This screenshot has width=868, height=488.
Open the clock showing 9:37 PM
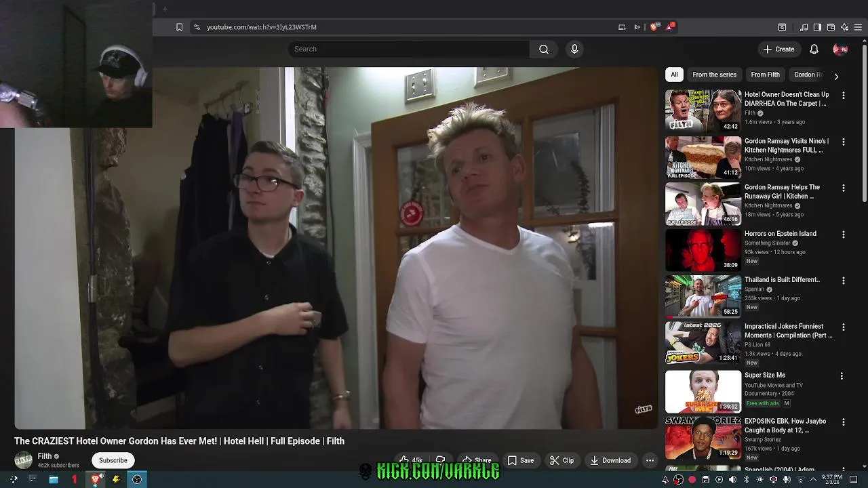click(832, 480)
